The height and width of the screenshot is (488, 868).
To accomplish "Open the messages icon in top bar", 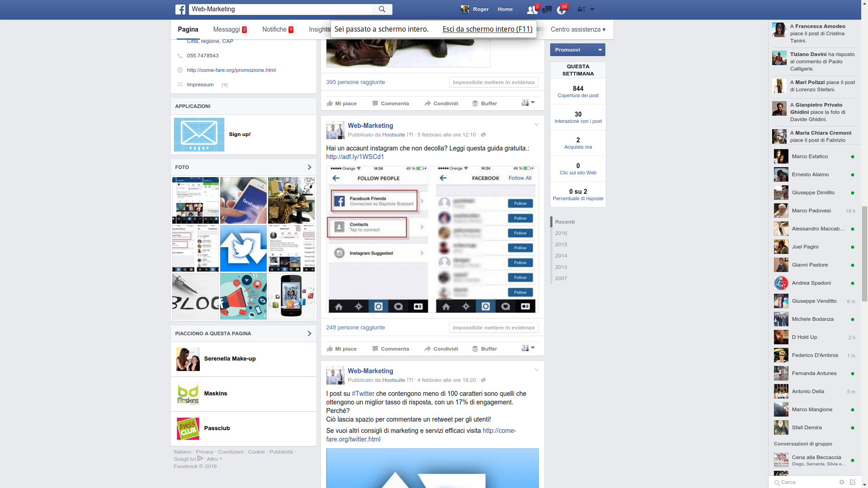I will [x=547, y=9].
